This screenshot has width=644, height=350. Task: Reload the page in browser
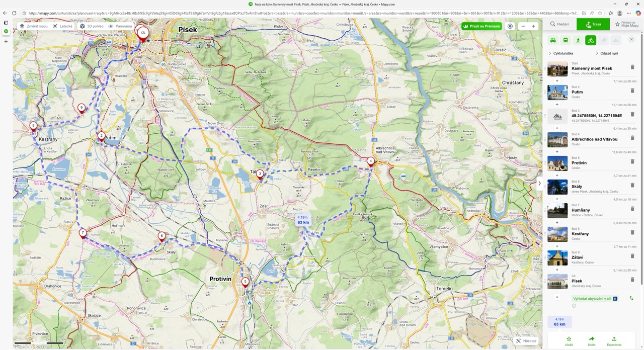[x=14, y=13]
